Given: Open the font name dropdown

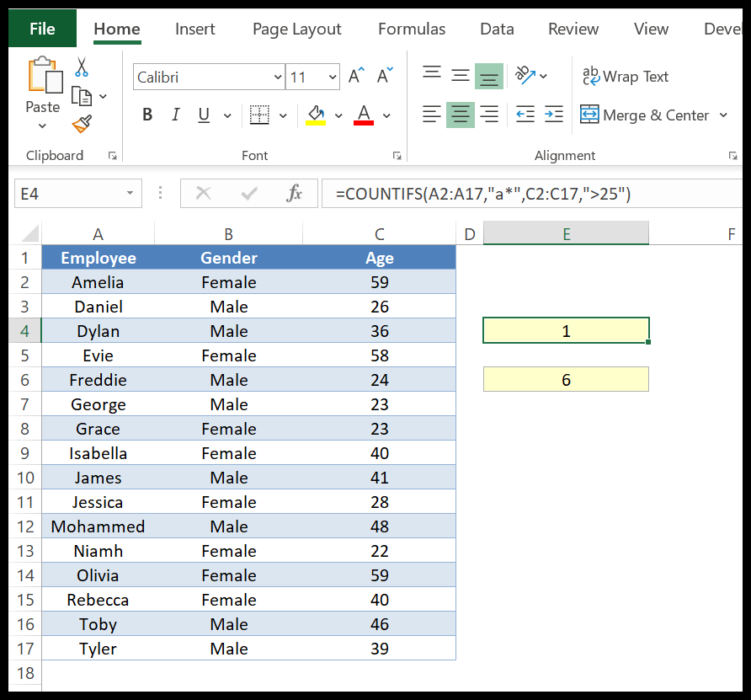Looking at the screenshot, I should [278, 77].
